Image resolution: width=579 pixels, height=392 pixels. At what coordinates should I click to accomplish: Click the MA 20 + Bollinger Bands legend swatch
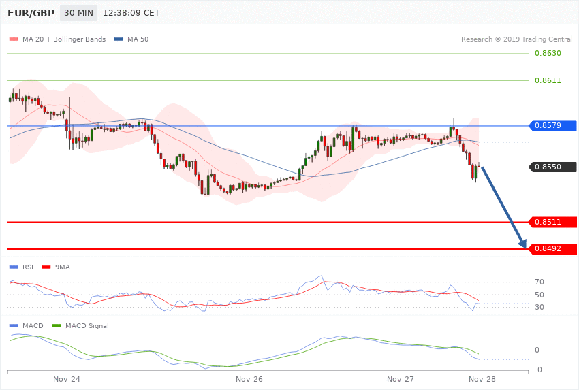14,39
